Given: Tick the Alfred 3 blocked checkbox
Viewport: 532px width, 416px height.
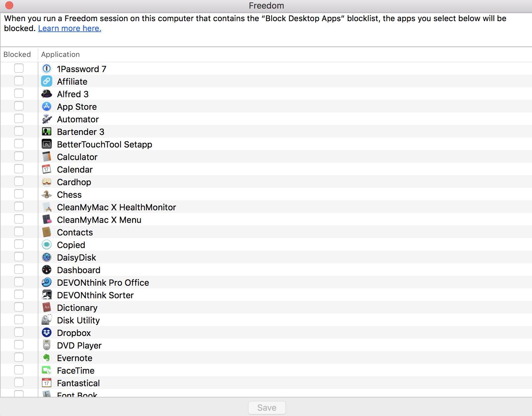Looking at the screenshot, I should pyautogui.click(x=19, y=93).
